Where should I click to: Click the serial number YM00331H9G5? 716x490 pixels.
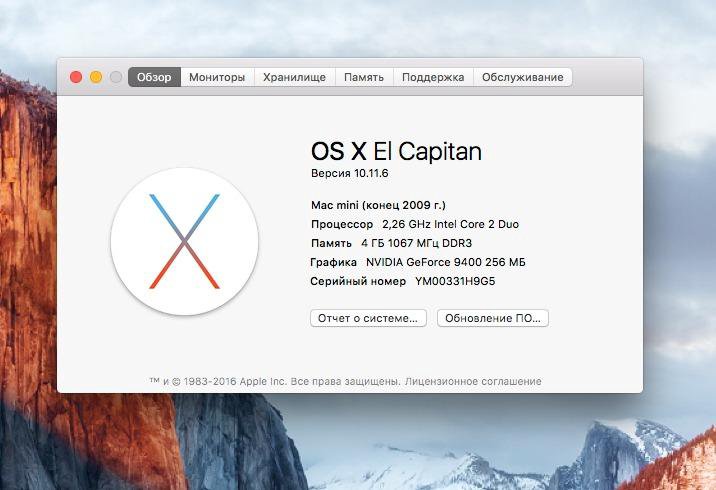click(x=455, y=281)
